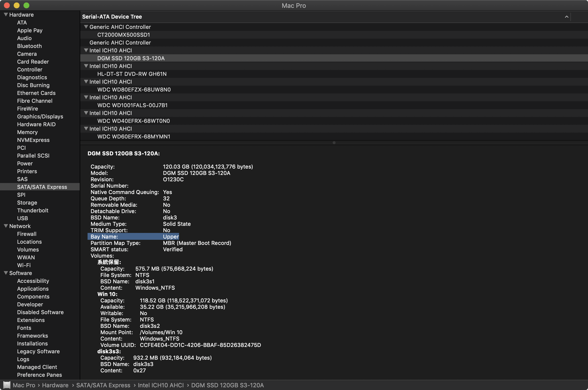Open Card Reader information
Viewport: 588px width, 390px height.
point(33,62)
